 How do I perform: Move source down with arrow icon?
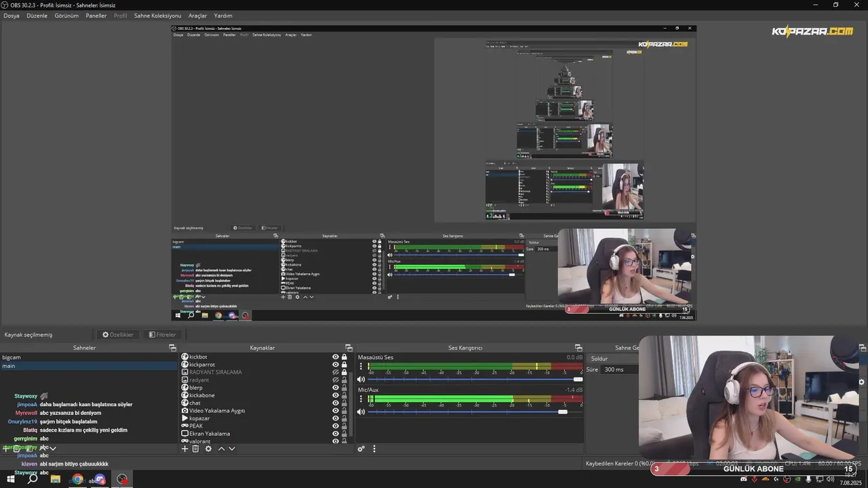[232, 449]
